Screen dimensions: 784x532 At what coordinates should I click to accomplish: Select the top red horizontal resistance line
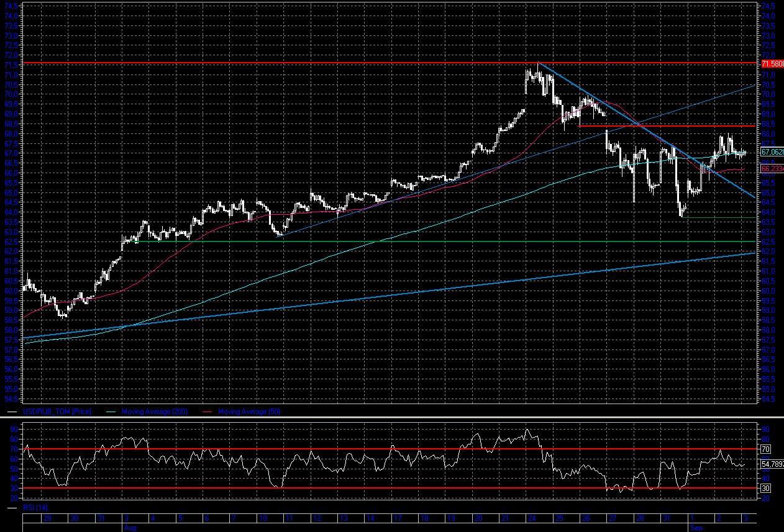[311, 63]
